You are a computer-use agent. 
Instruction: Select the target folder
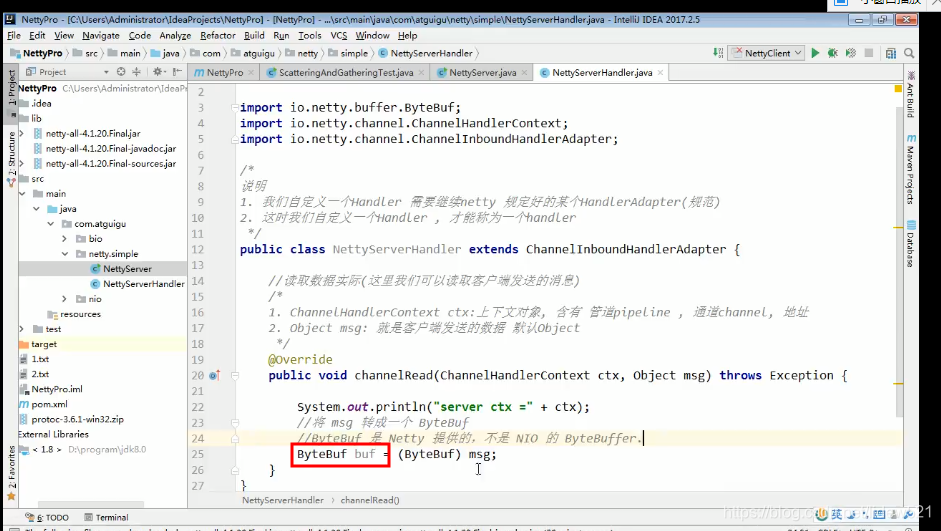click(44, 344)
